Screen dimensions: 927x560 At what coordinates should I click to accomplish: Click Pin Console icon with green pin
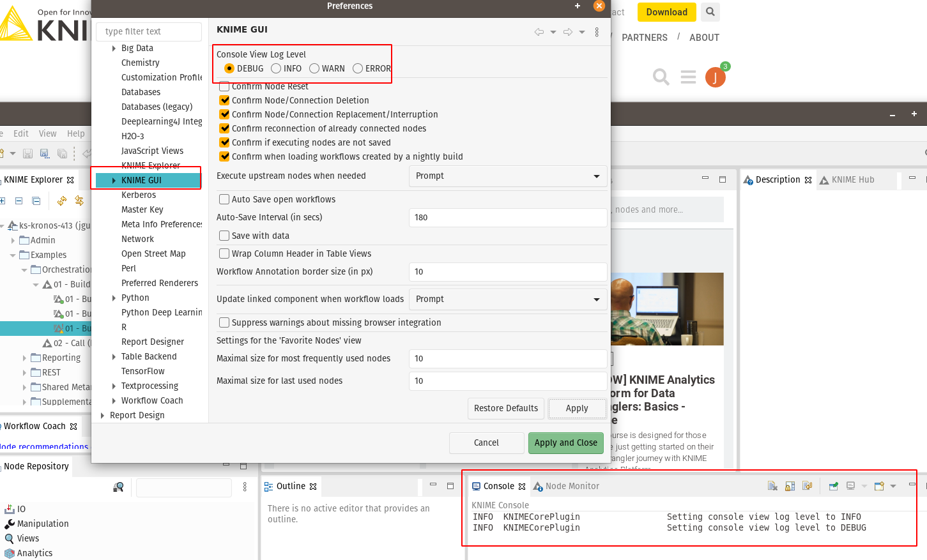pyautogui.click(x=833, y=486)
